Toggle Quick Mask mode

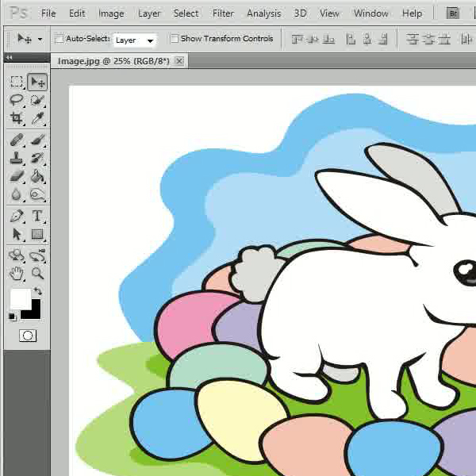pos(28,336)
